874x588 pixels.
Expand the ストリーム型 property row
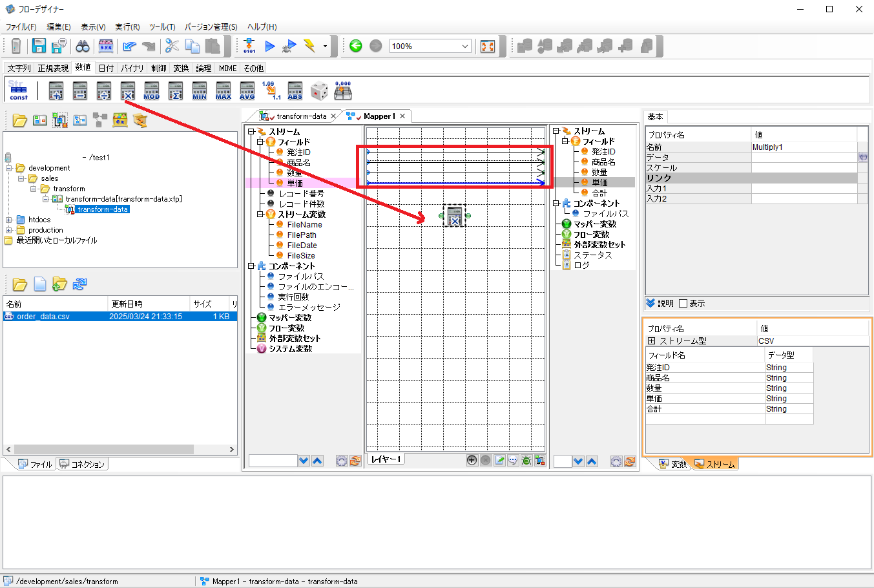[x=652, y=341]
